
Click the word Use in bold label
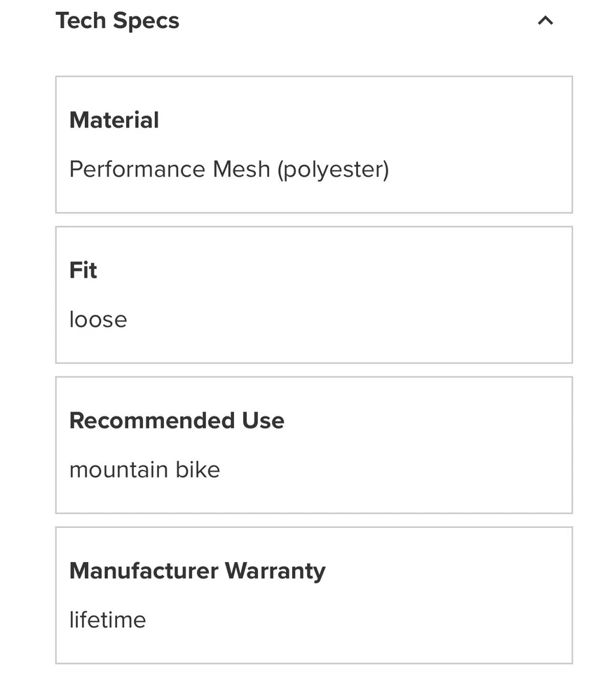click(x=263, y=421)
